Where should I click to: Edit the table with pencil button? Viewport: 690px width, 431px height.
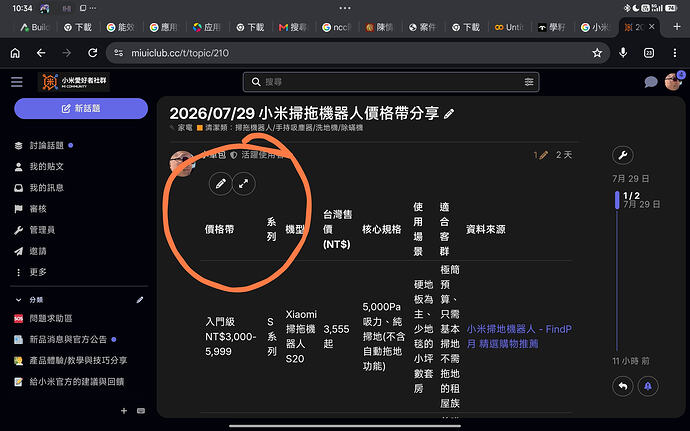220,184
